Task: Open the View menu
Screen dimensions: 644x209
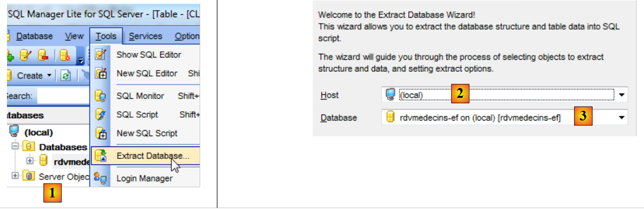Action: coord(74,36)
